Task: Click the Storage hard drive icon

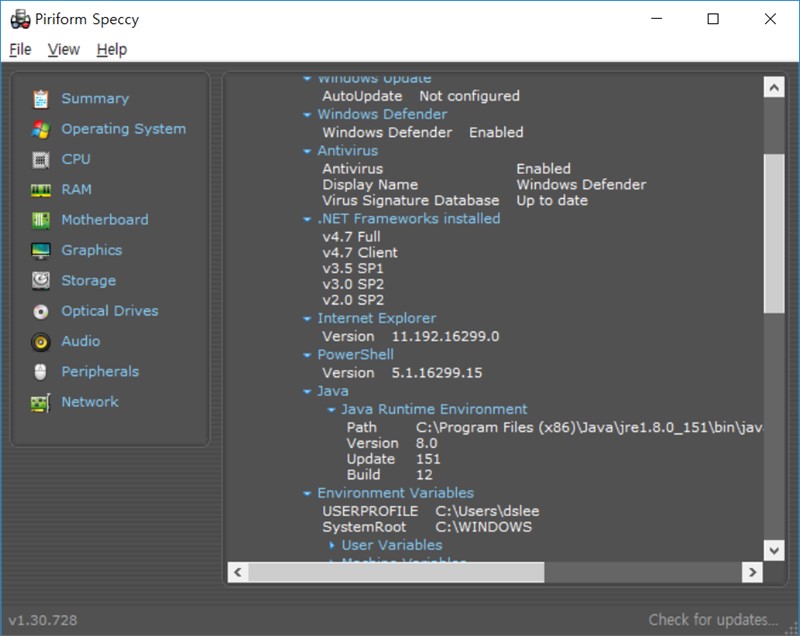Action: pos(41,281)
